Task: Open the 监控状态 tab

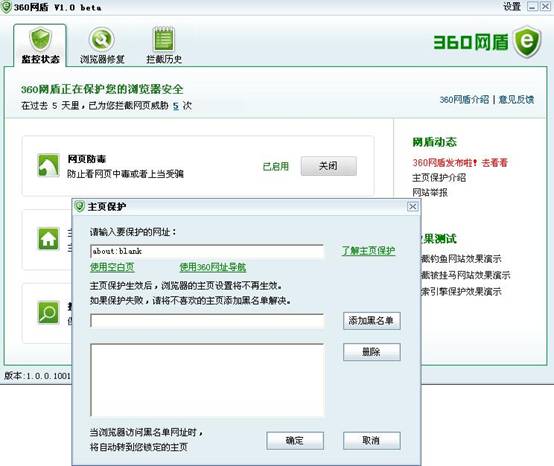Action: click(40, 45)
